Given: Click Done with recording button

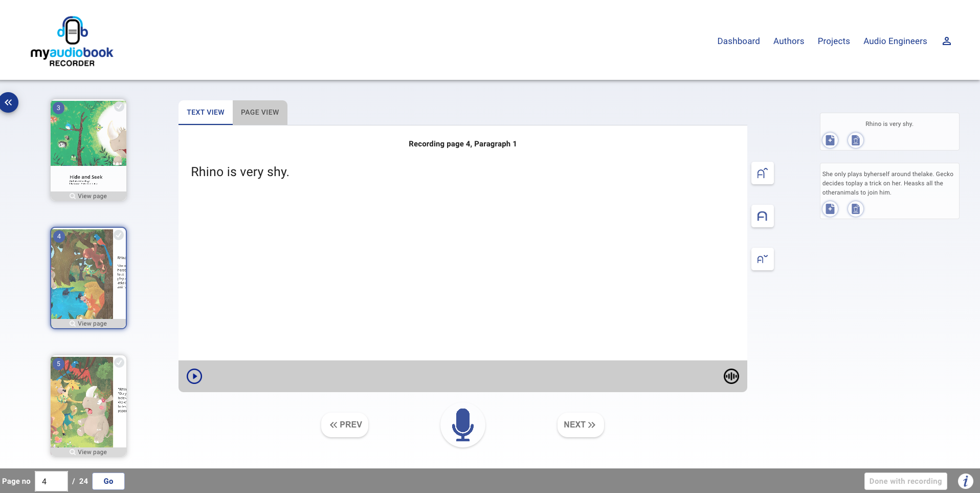Looking at the screenshot, I should (x=905, y=481).
